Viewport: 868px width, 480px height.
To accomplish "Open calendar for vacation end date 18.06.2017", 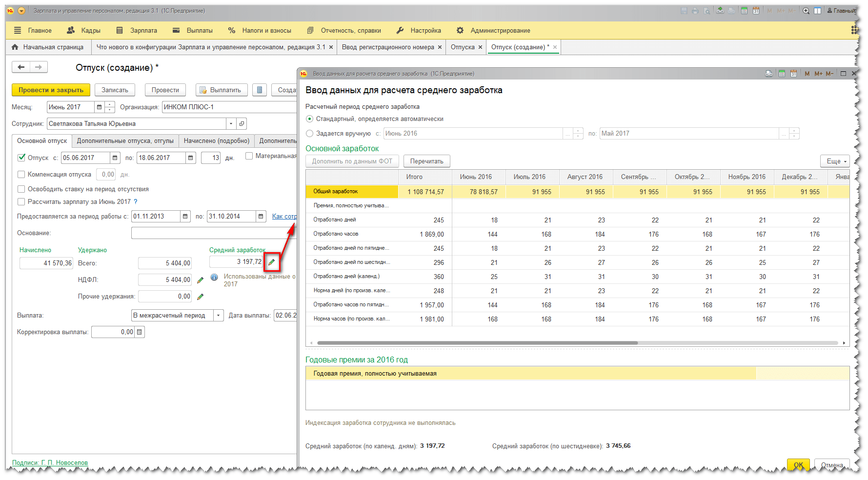I will (x=191, y=158).
